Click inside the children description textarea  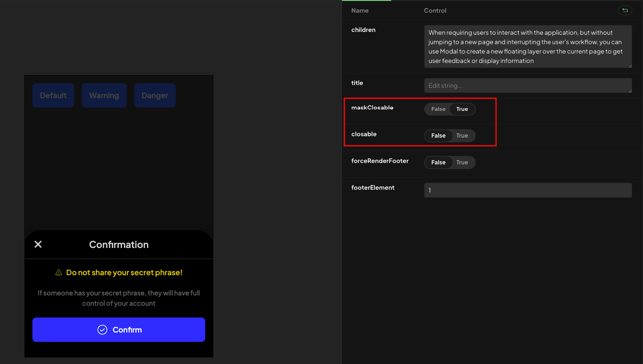pyautogui.click(x=528, y=46)
